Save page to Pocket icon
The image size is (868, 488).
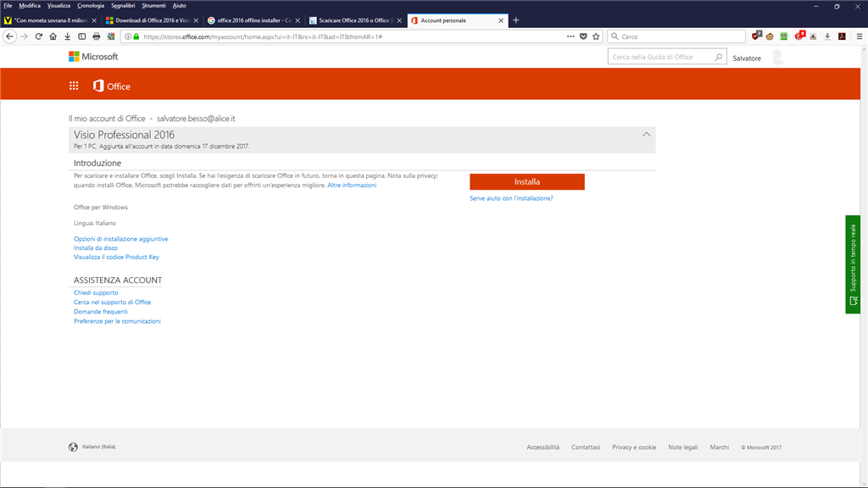[583, 36]
